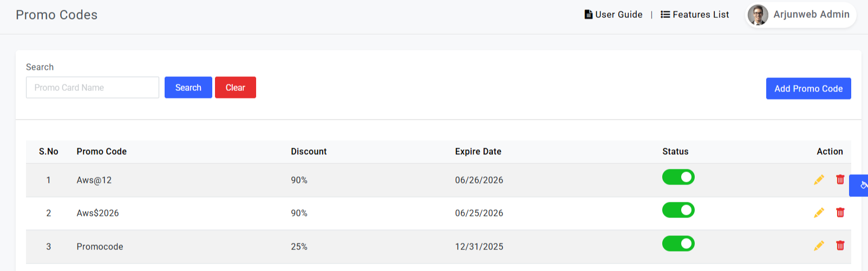The width and height of the screenshot is (868, 271).
Task: Click the pencil edit icon for Aws$2026
Action: (819, 213)
